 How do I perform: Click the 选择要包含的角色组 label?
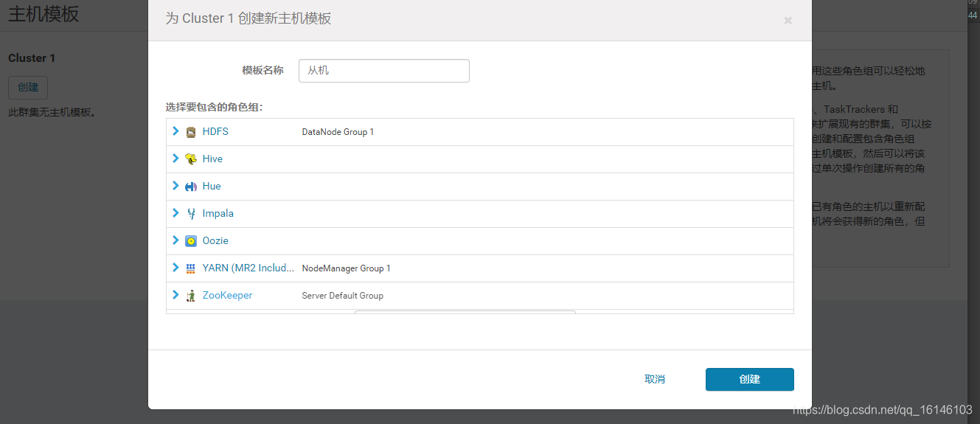coord(215,107)
